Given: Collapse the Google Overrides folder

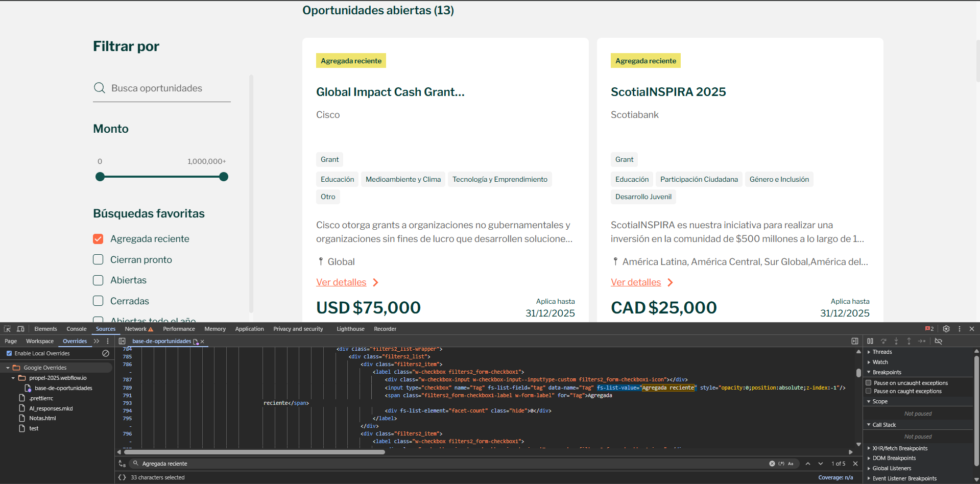Looking at the screenshot, I should pos(8,368).
